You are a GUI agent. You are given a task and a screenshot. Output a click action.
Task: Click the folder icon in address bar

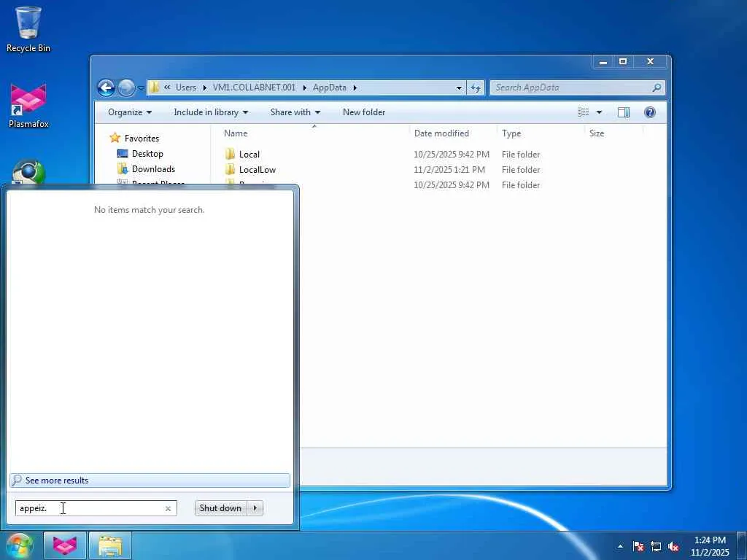[154, 87]
